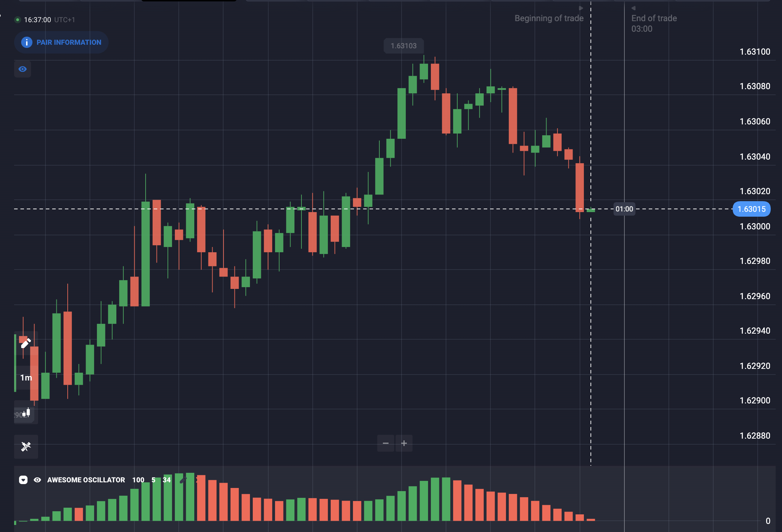The image size is (782, 532).
Task: Remove the Awesome Oscillator indicator
Action: (198, 480)
